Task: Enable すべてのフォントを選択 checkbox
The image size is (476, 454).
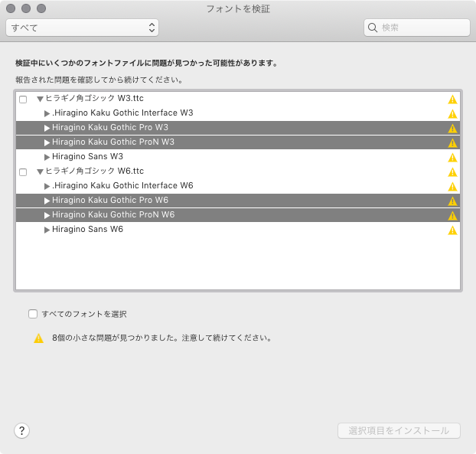Action: 33,314
